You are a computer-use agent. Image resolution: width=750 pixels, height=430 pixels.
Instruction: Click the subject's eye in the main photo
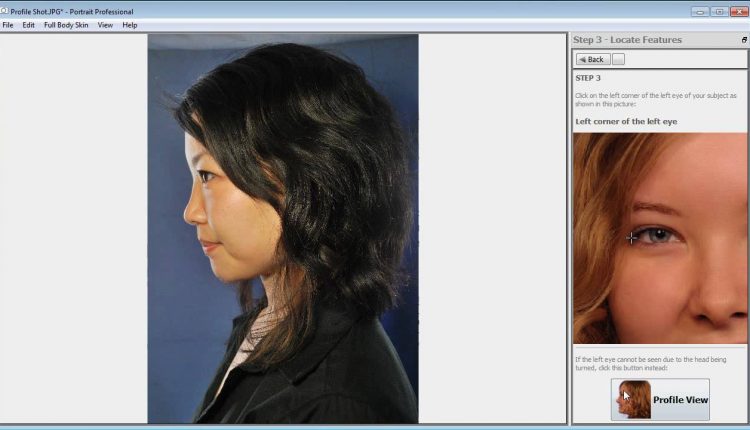tap(206, 176)
